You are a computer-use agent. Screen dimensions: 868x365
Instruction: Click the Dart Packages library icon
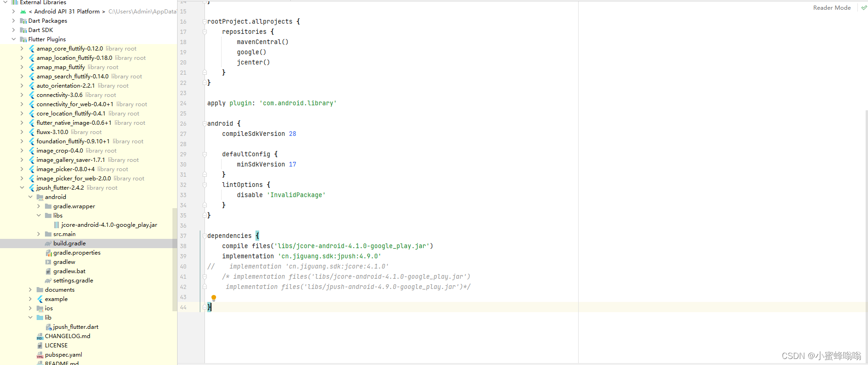pyautogui.click(x=23, y=21)
